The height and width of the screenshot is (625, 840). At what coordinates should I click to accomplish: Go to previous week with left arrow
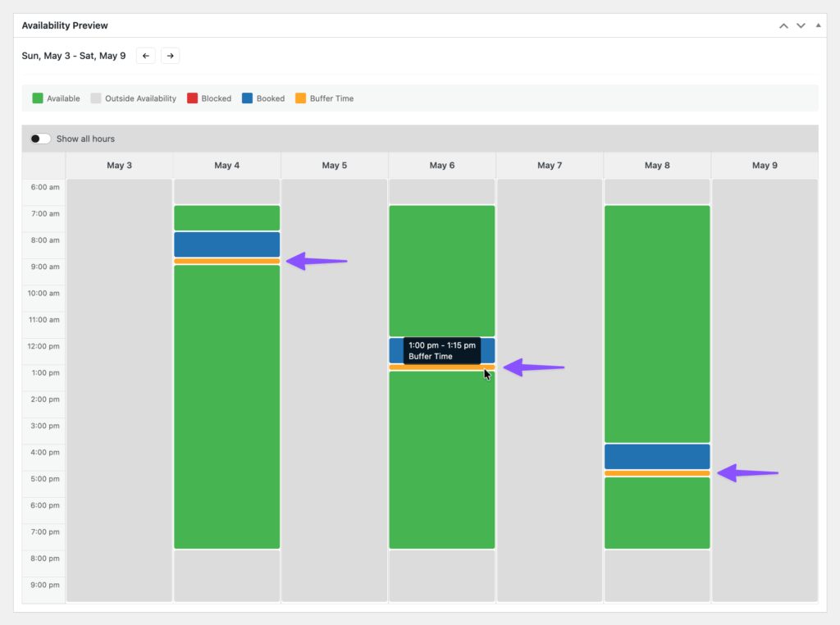tap(146, 56)
